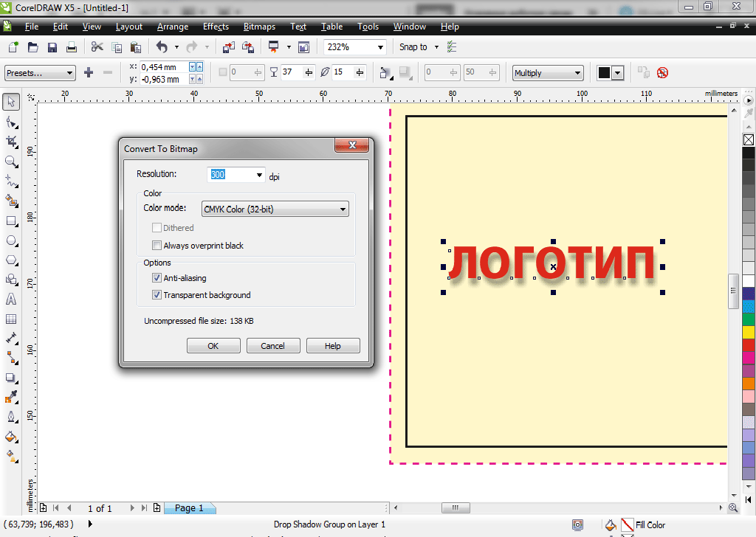Viewport: 756px width, 537px height.
Task: Click the Print icon in the toolbar
Action: [72, 47]
